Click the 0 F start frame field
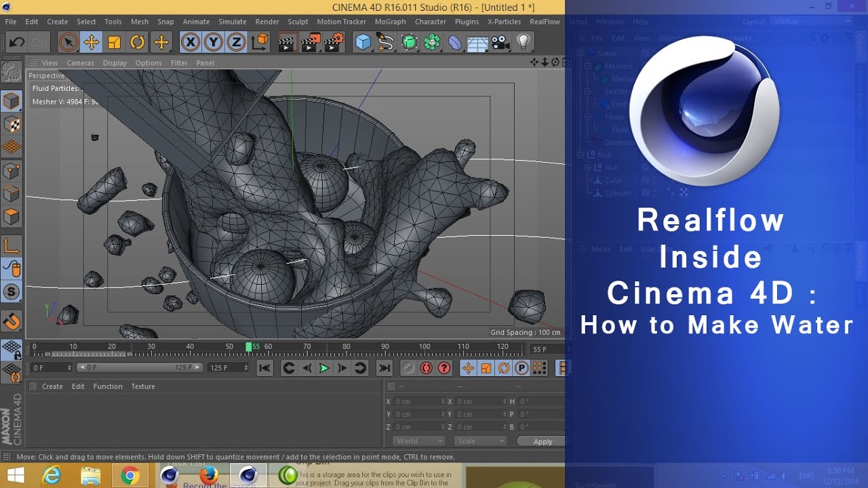 pyautogui.click(x=52, y=367)
